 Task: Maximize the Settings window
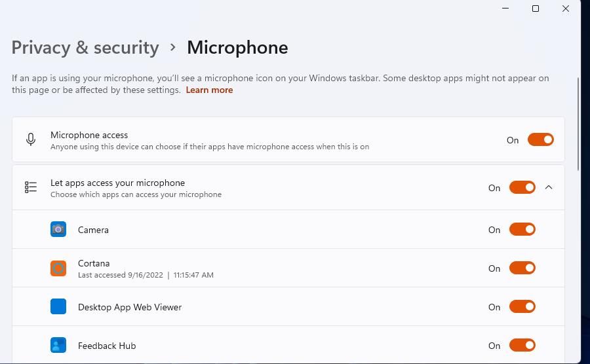click(x=536, y=9)
